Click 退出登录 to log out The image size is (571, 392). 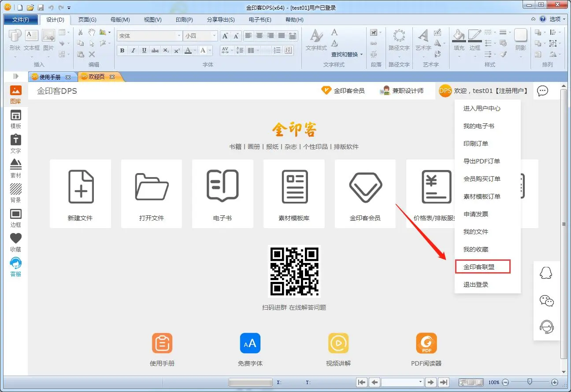476,285
